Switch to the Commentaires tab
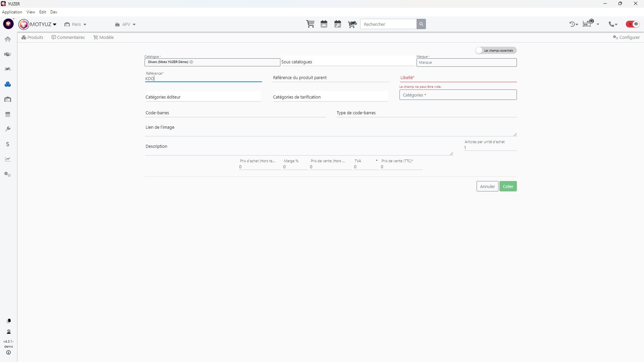Screen dimensions: 644x362 [68, 38]
